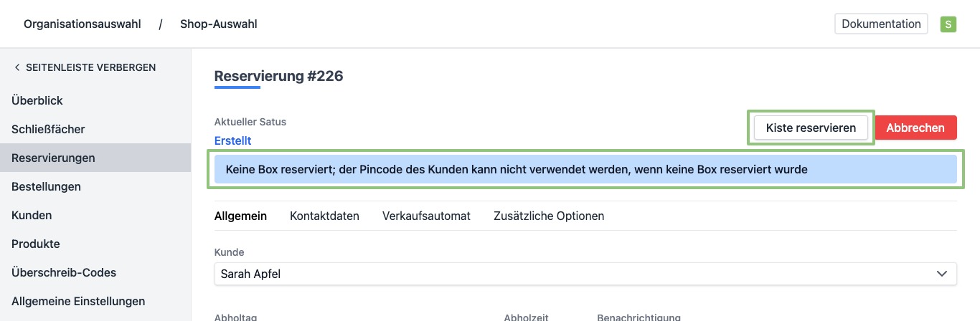Open the Kunde dropdown showing Sarah Apfel

[585, 274]
